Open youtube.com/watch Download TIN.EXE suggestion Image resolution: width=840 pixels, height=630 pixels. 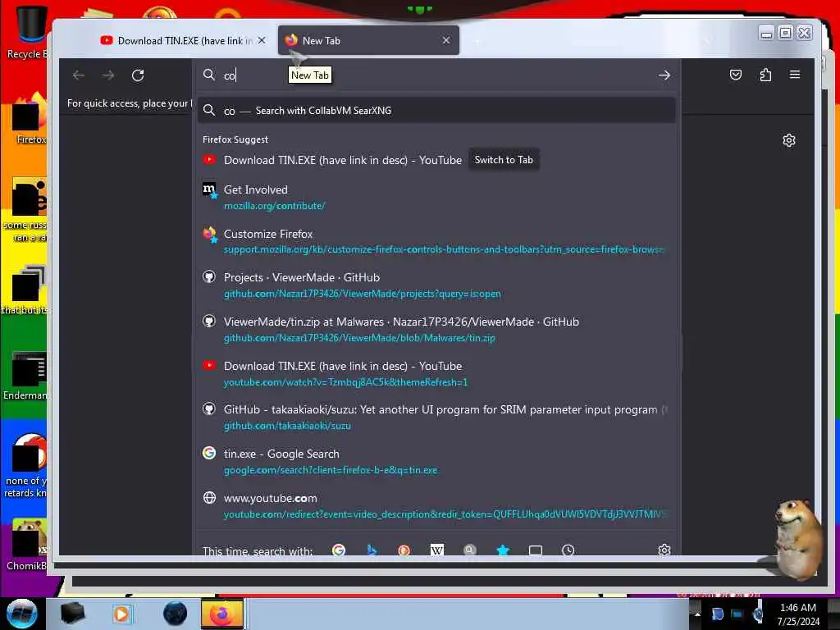[x=436, y=373]
